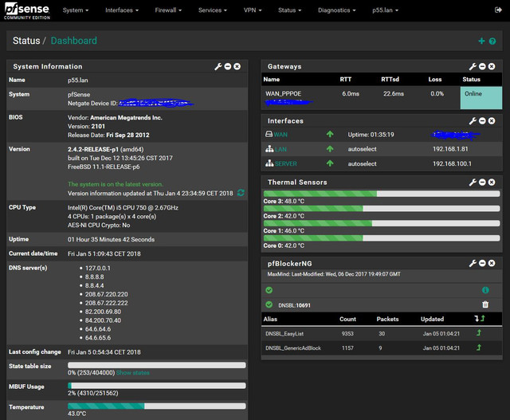Click the Core 1: 46.0 °C reading

point(284,230)
